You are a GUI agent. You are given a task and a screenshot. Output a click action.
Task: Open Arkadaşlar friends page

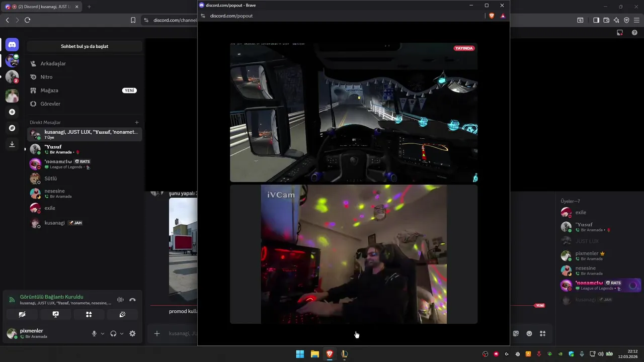pos(85,63)
